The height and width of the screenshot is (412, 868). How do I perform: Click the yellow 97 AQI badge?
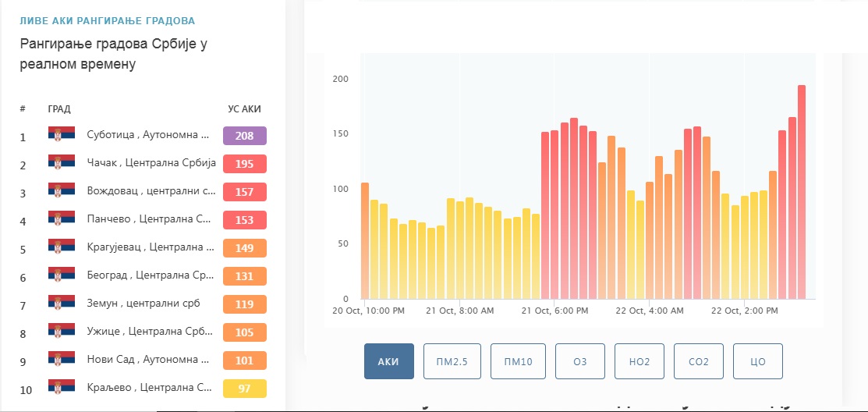point(245,389)
